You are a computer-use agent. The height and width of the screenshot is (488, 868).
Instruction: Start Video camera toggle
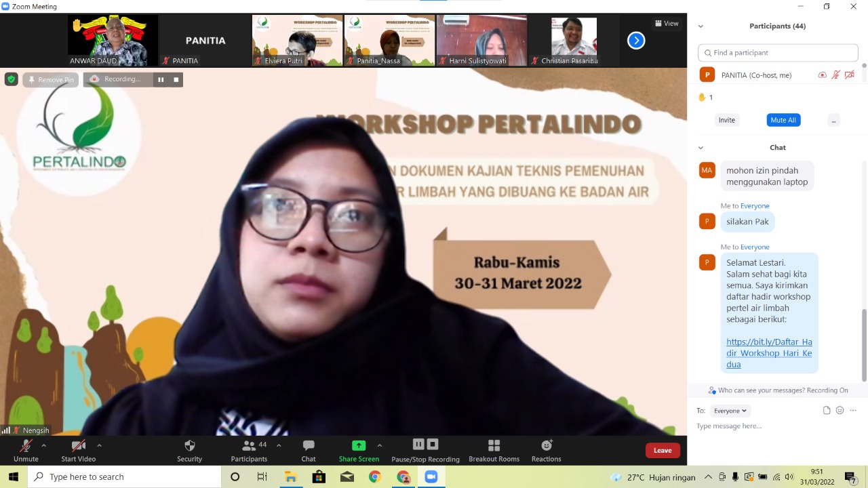tap(79, 446)
